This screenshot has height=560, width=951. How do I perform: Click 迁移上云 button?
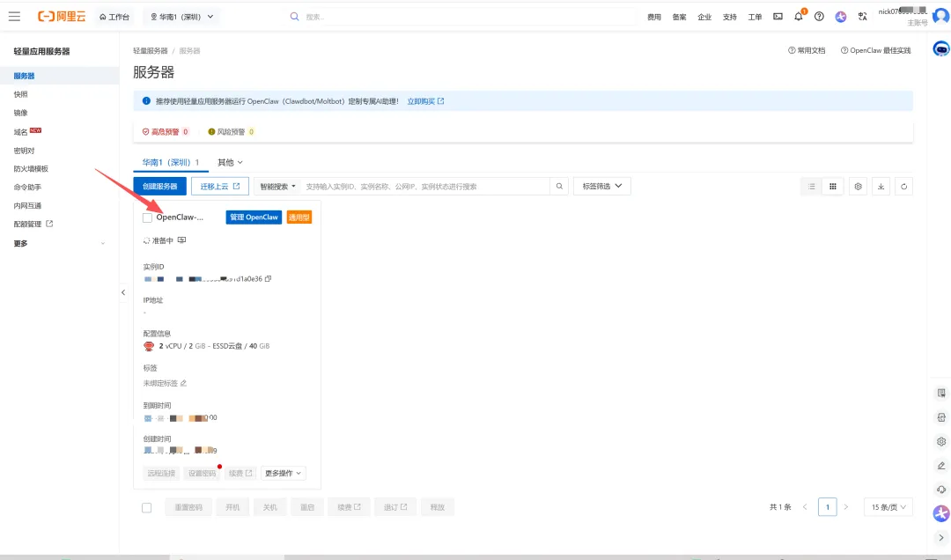click(219, 187)
